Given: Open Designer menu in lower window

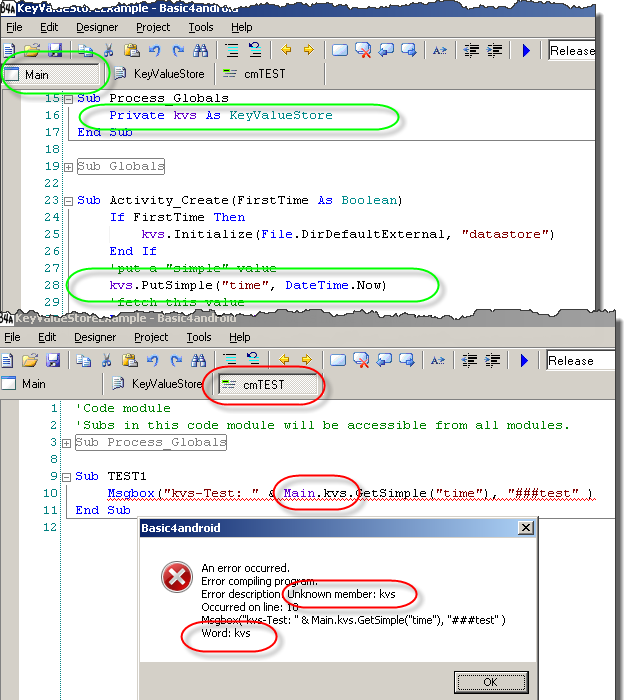Looking at the screenshot, I should tap(95, 337).
